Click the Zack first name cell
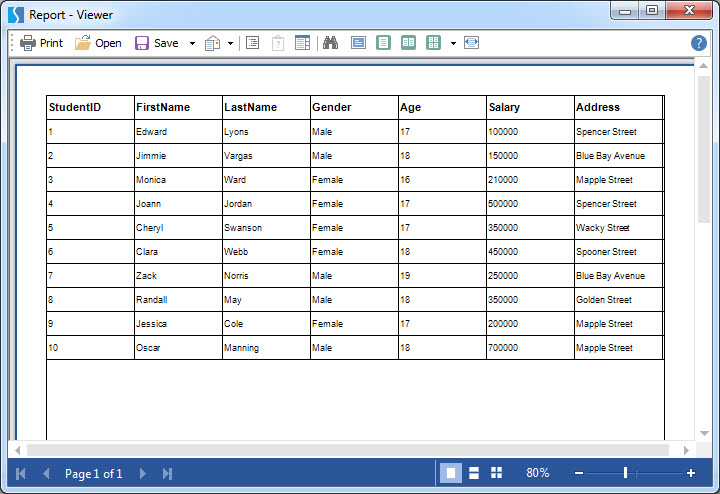Screen dimensions: 720x494 point(178,275)
